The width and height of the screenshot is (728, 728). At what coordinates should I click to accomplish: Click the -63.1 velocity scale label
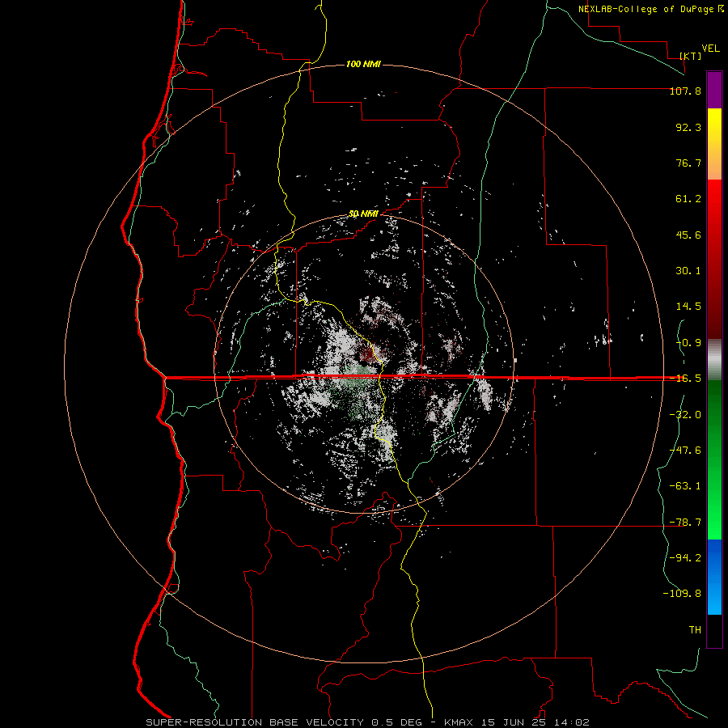[x=685, y=486]
